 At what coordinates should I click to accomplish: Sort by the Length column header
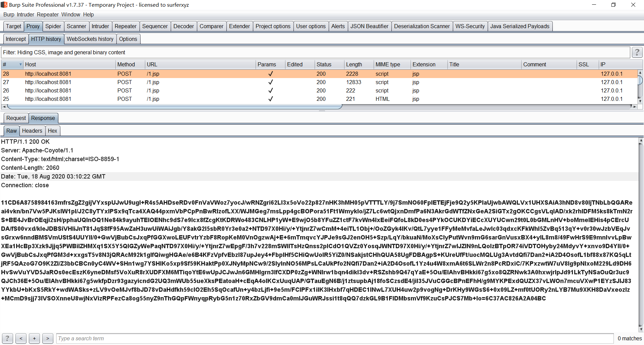(x=359, y=64)
